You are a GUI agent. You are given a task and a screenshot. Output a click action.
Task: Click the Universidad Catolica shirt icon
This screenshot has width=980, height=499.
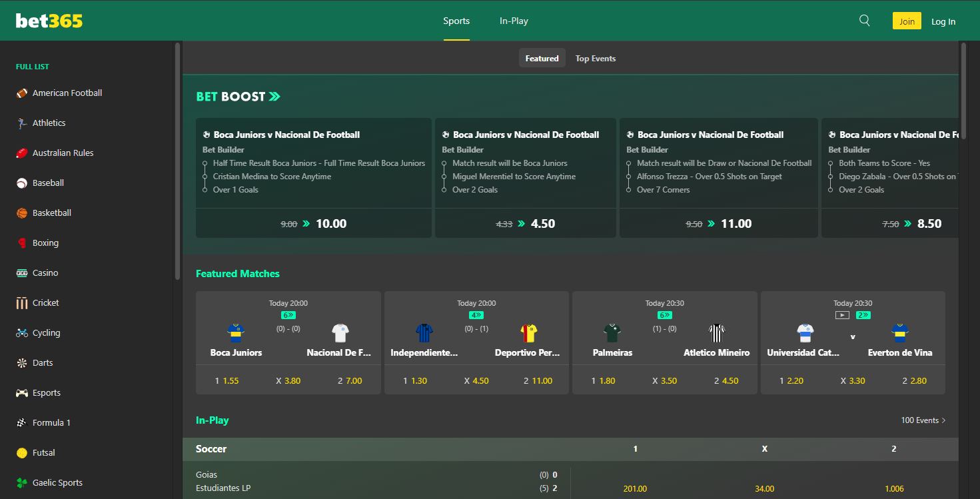[x=805, y=332]
